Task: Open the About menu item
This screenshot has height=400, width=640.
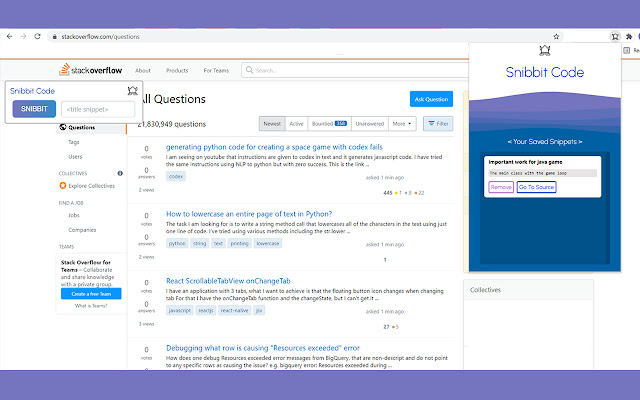Action: [x=143, y=70]
